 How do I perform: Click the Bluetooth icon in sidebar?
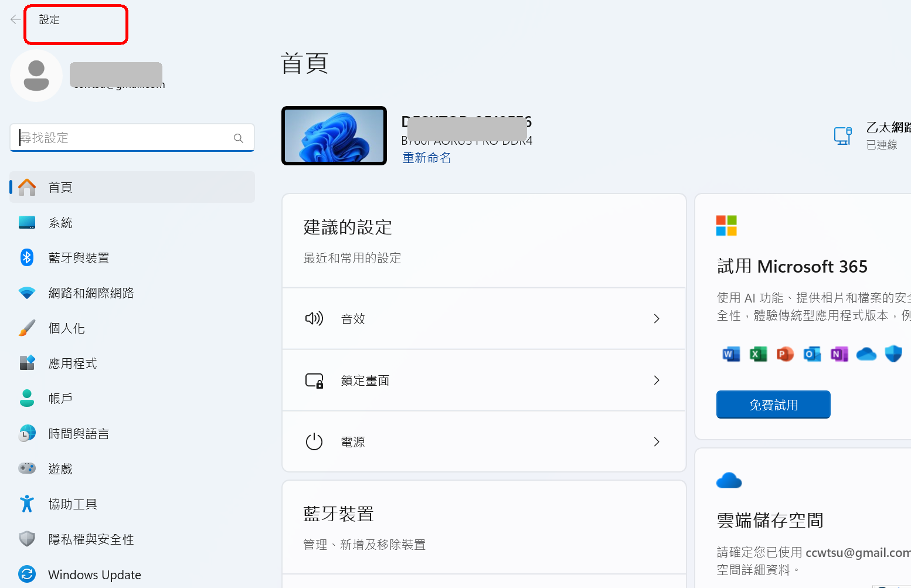27,257
